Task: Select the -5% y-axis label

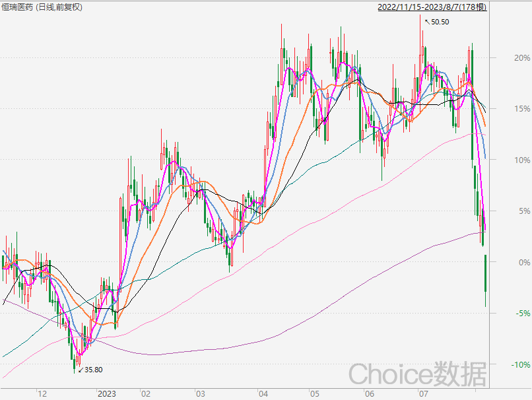Action: pos(523,314)
